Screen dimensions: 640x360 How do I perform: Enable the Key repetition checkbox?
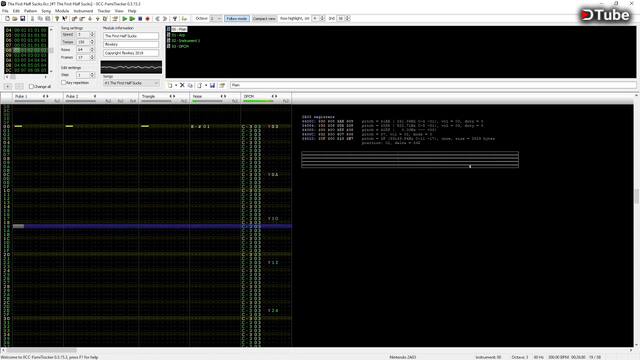pyautogui.click(x=63, y=83)
